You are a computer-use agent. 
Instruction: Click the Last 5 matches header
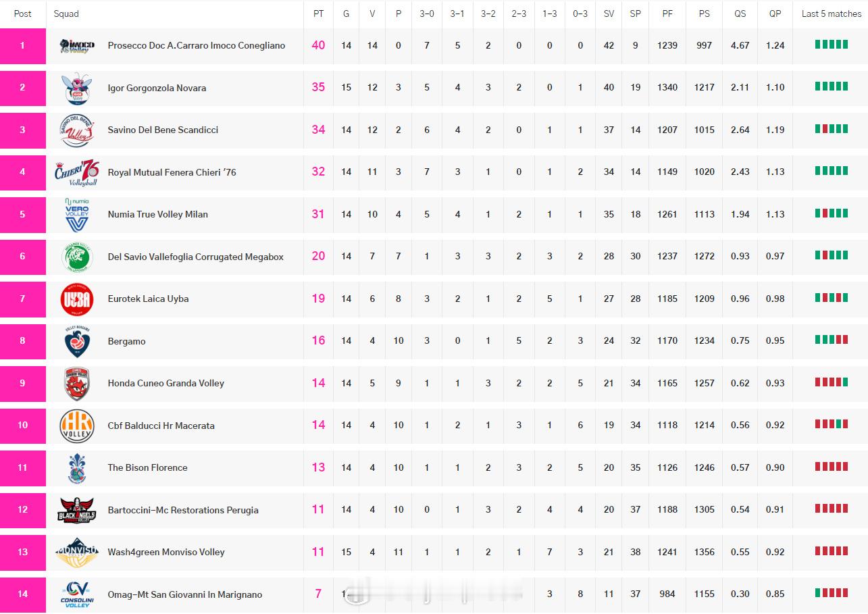832,14
